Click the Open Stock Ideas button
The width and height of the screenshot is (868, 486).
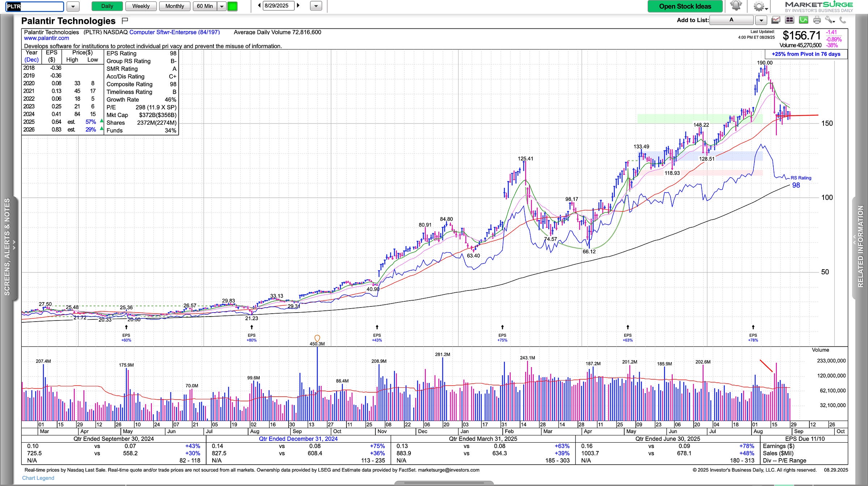pos(685,6)
